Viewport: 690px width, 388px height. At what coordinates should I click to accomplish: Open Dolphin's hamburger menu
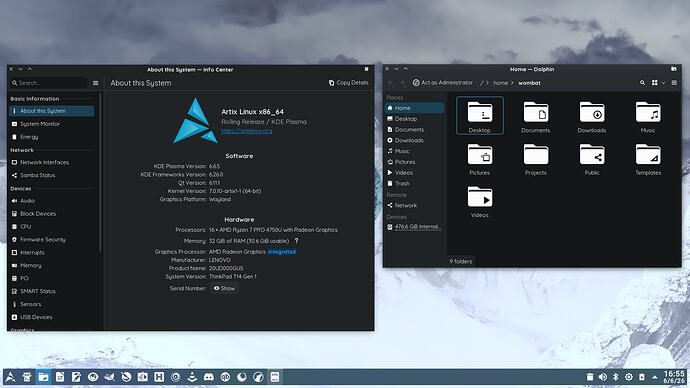coord(674,83)
